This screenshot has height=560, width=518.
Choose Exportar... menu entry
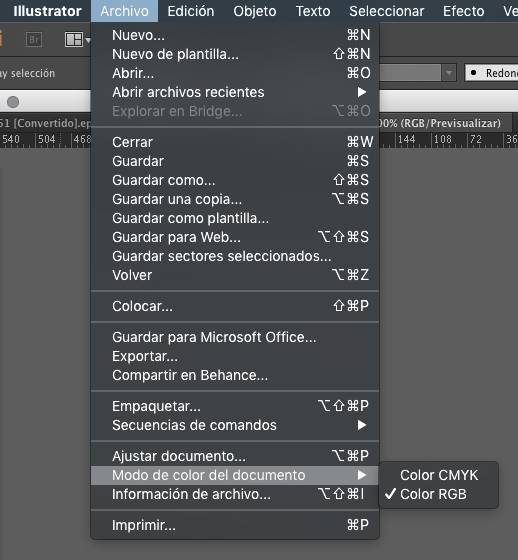point(235,356)
